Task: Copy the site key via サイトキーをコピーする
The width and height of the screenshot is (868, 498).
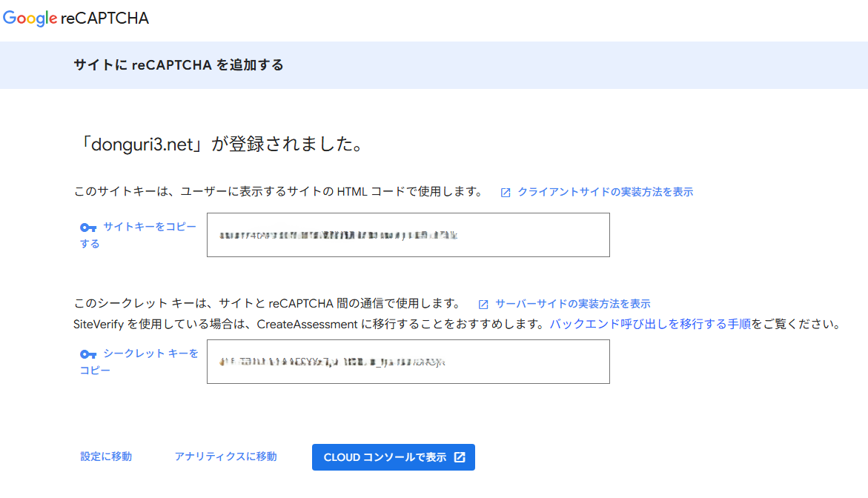Action: coord(138,235)
